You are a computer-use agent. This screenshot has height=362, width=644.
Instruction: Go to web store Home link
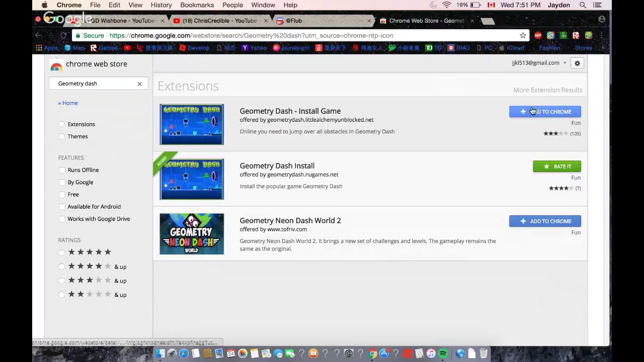(68, 103)
